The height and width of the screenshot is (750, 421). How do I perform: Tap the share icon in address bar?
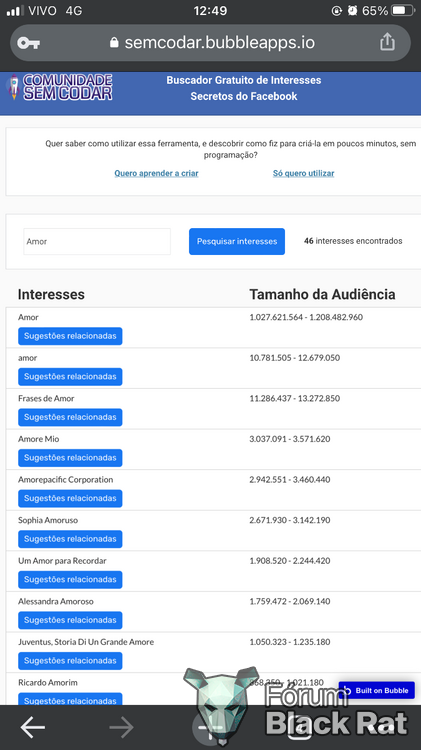point(387,42)
